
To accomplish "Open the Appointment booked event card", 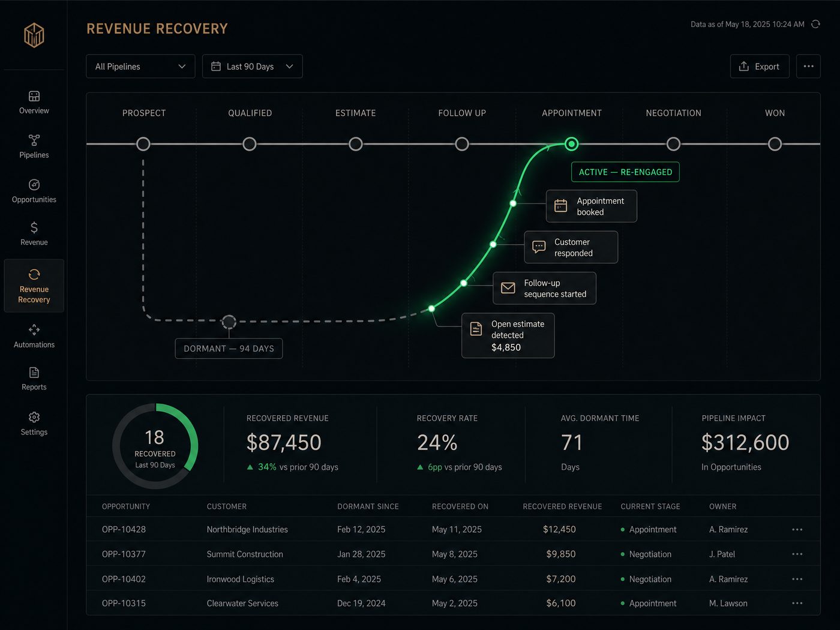I will point(592,206).
